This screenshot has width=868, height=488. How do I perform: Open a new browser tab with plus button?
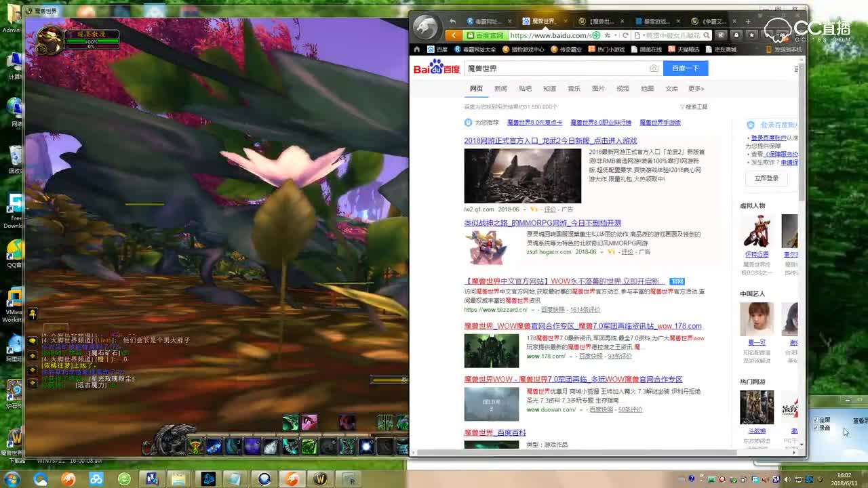click(x=748, y=21)
